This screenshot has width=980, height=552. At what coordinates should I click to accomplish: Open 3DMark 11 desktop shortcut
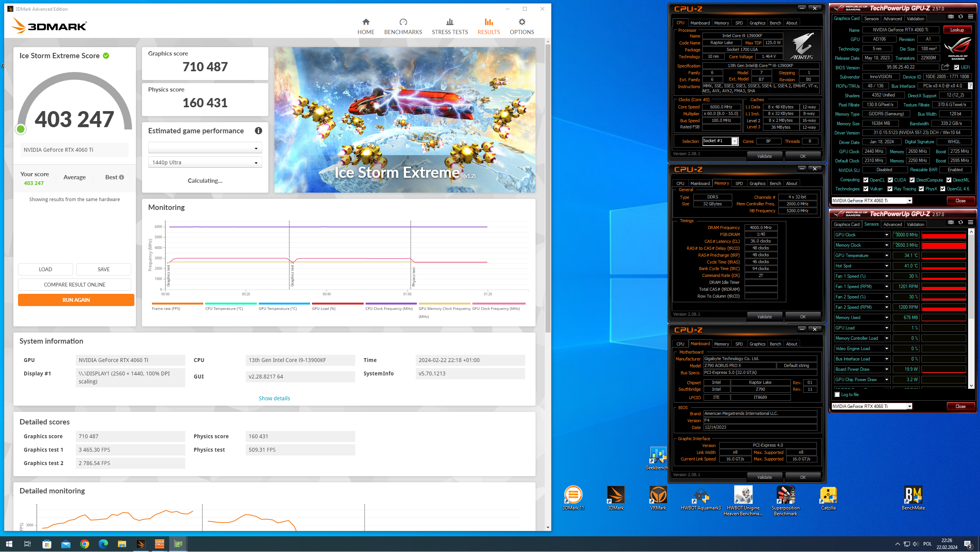click(573, 498)
